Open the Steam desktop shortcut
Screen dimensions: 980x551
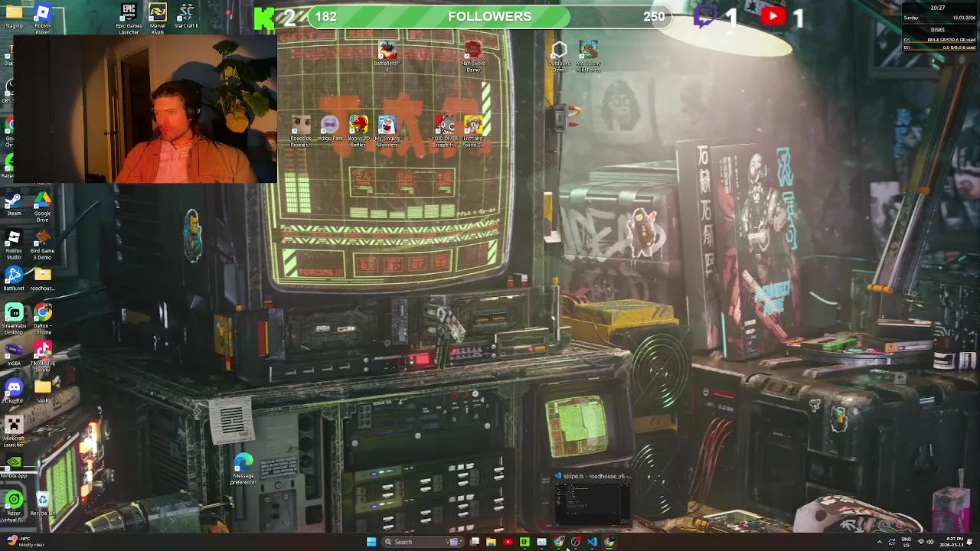(x=14, y=204)
